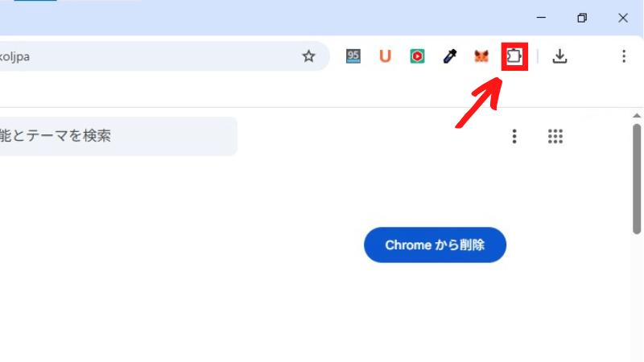This screenshot has width=644, height=362.
Task: Launch the green and red recorder extension
Action: (x=417, y=56)
